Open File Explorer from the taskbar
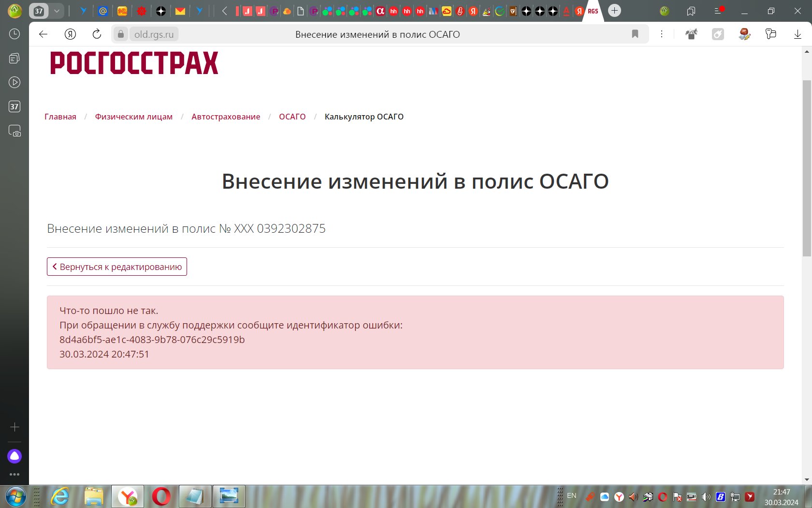 (x=94, y=497)
